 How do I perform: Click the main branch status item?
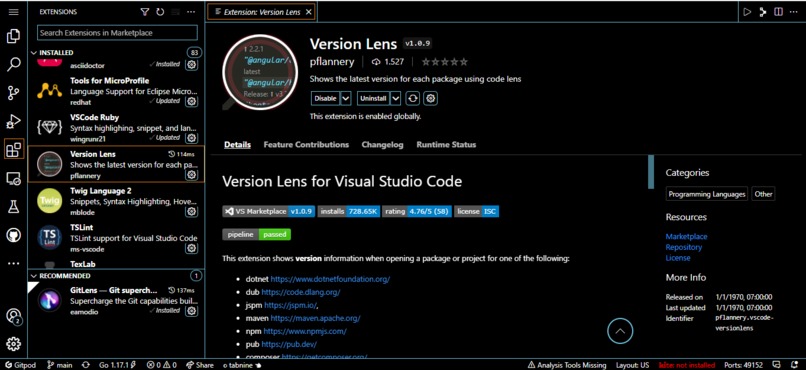(60, 365)
